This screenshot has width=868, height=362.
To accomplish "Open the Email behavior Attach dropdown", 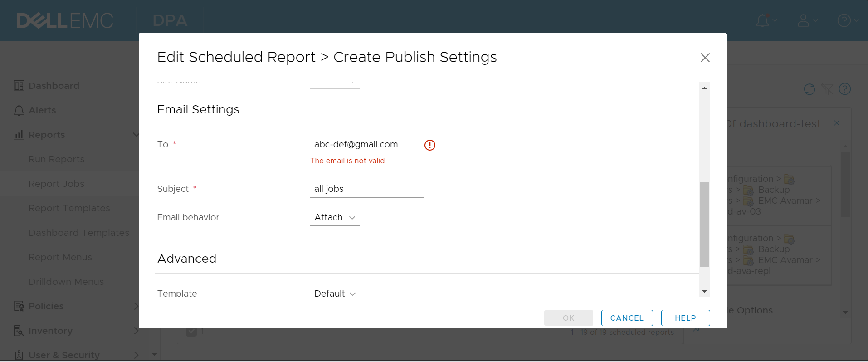I will point(335,218).
